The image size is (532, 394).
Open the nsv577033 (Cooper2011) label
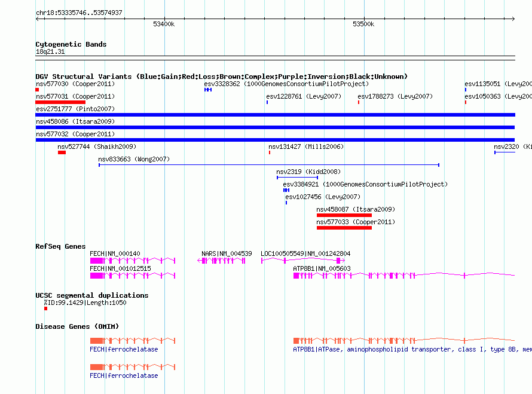356,222
